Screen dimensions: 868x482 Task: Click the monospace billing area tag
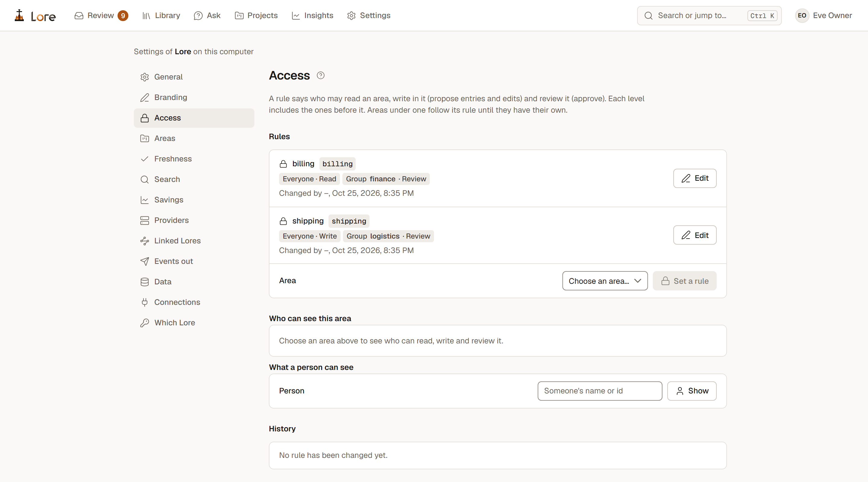point(337,164)
